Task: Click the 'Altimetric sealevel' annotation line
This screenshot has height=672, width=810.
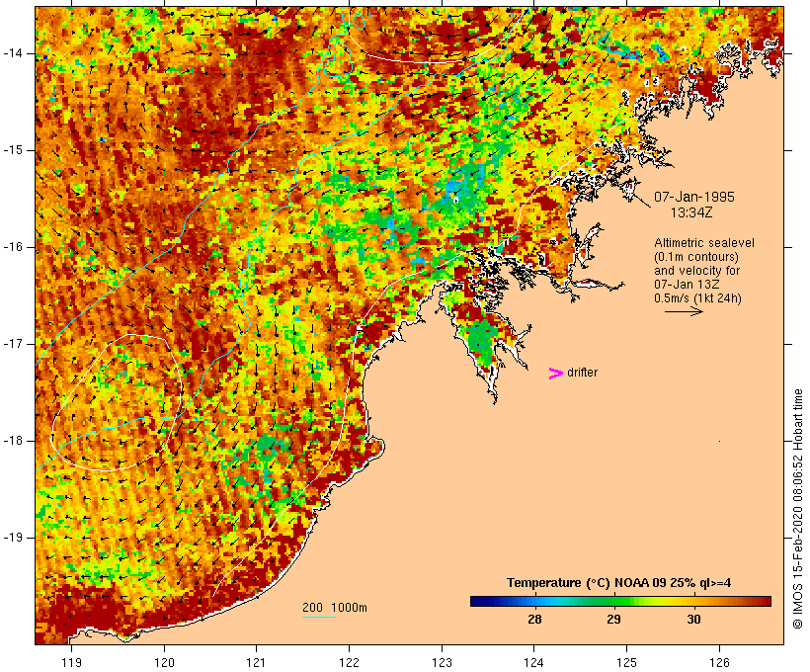Action: point(704,242)
